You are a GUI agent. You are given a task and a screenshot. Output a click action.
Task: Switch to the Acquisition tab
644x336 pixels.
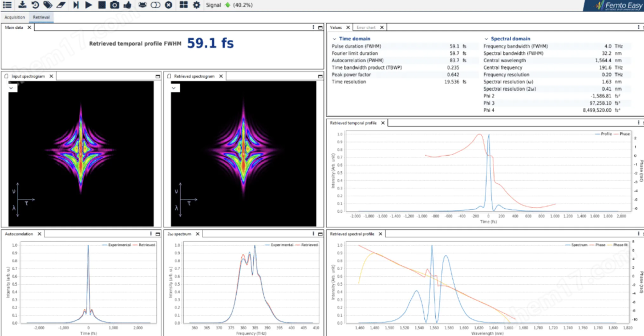[15, 17]
